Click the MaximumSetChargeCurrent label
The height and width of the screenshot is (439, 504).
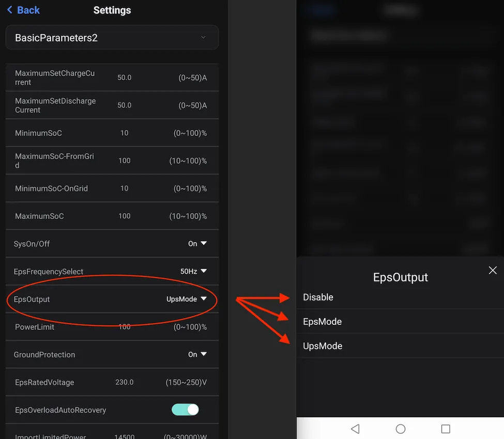(55, 77)
